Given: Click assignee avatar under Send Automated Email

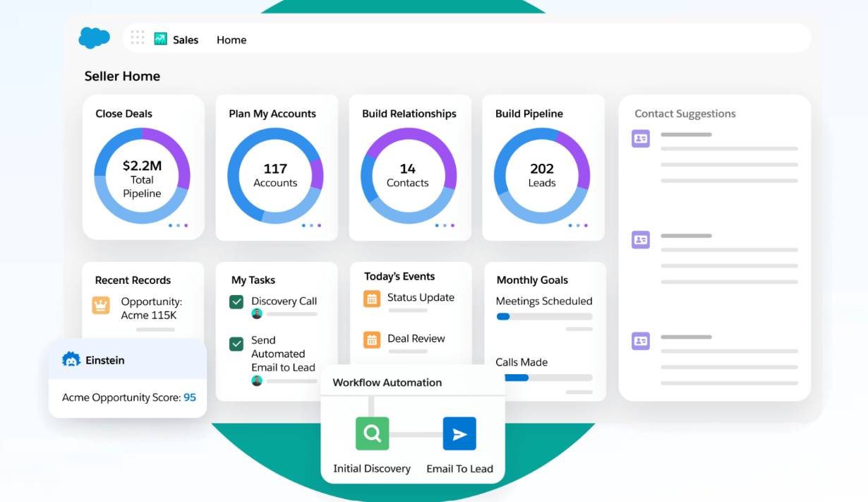Looking at the screenshot, I should 257,381.
